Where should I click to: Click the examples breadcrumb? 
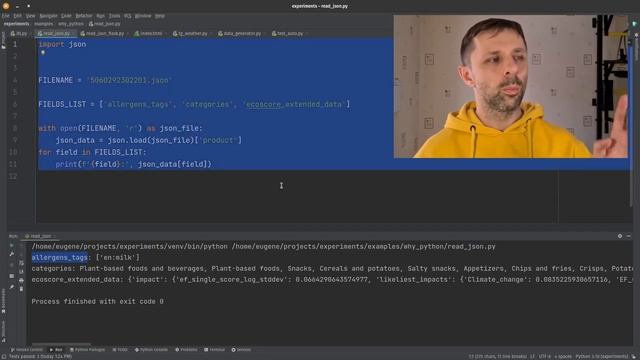(x=43, y=24)
